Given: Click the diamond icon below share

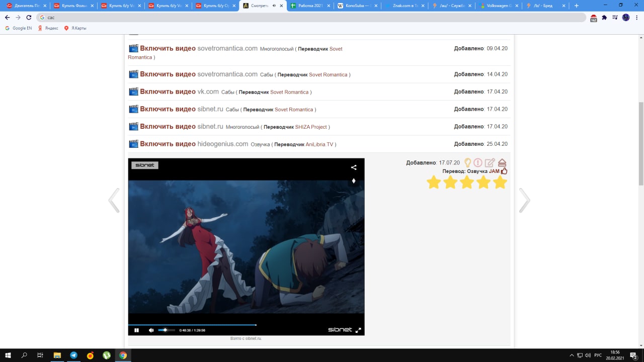Looking at the screenshot, I should (x=354, y=180).
